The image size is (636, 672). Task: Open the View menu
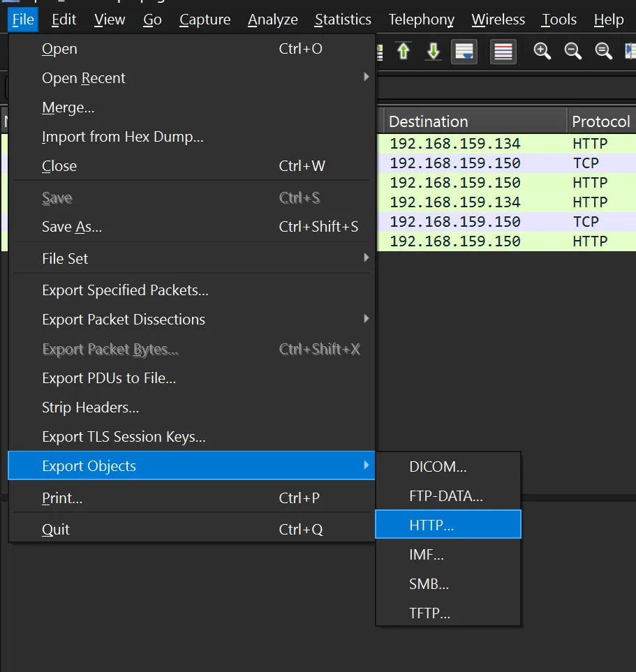pyautogui.click(x=110, y=20)
